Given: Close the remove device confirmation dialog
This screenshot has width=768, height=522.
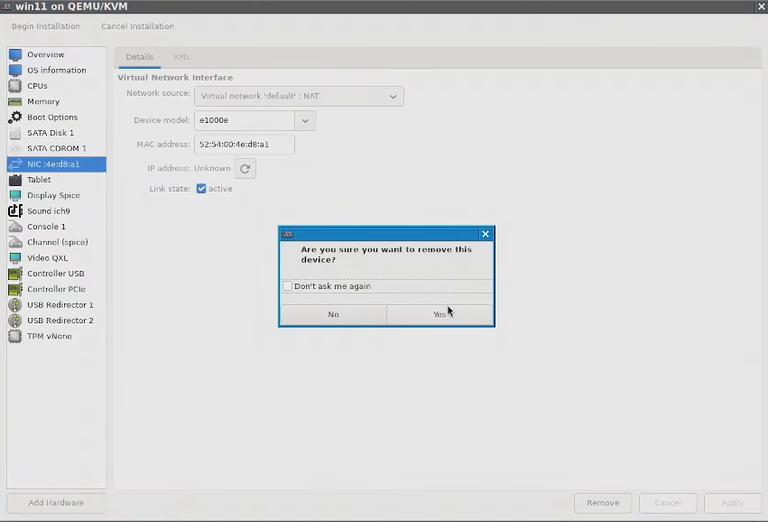Looking at the screenshot, I should point(485,234).
